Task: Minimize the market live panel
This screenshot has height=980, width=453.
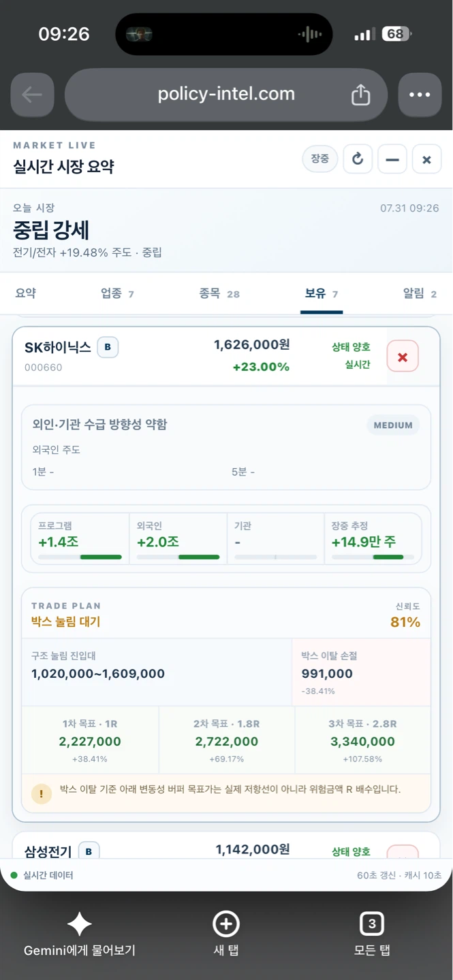Action: click(x=392, y=159)
